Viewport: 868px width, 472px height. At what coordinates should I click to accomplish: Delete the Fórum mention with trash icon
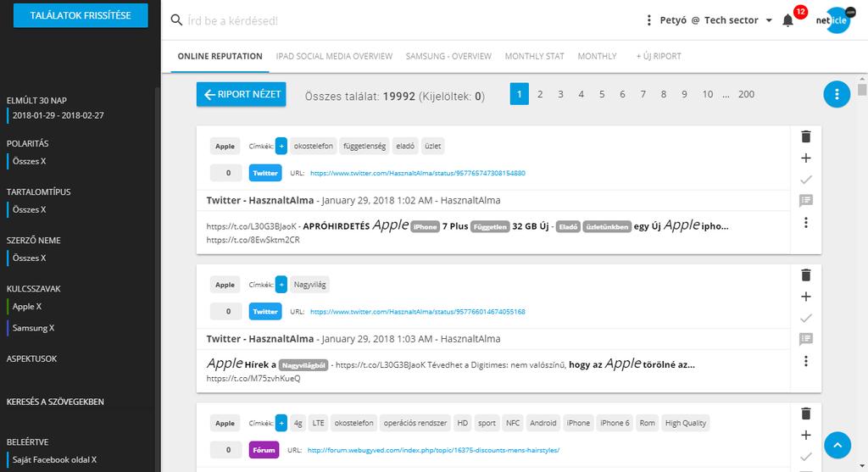click(x=806, y=414)
